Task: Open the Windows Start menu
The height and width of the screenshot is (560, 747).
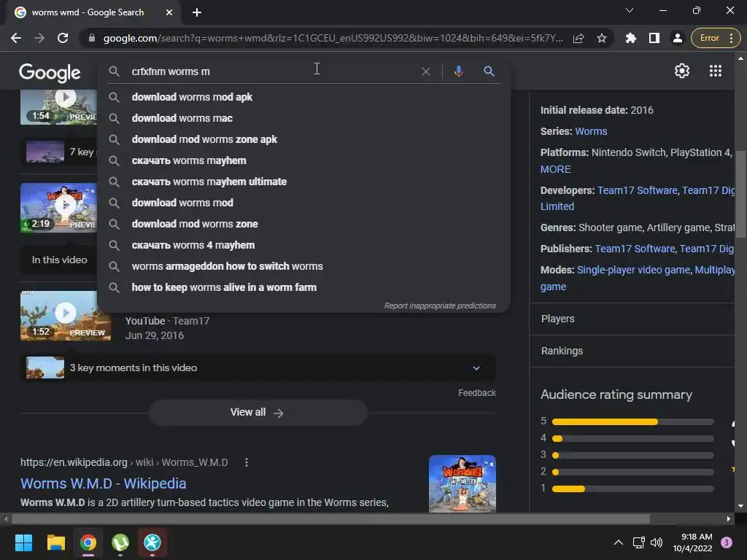Action: pos(23,542)
